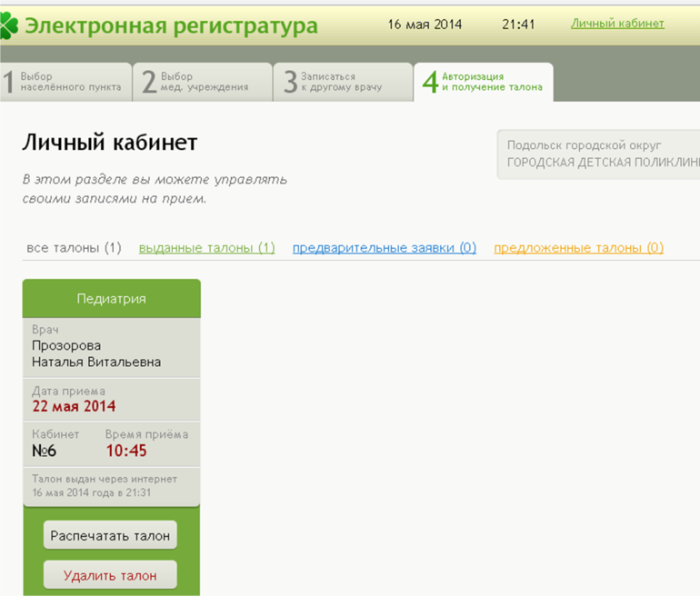Click Удалить талон button
Image resolution: width=700 pixels, height=596 pixels.
click(110, 575)
